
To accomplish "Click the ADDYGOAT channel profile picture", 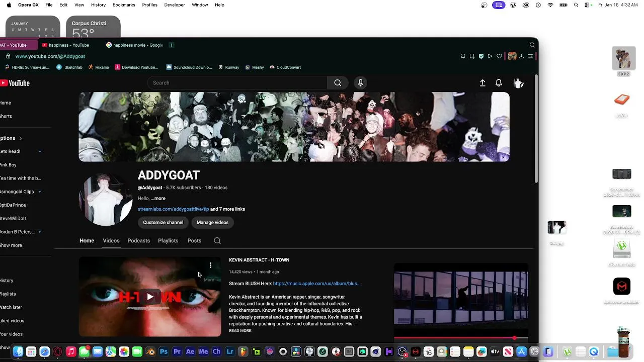I will pos(106,200).
